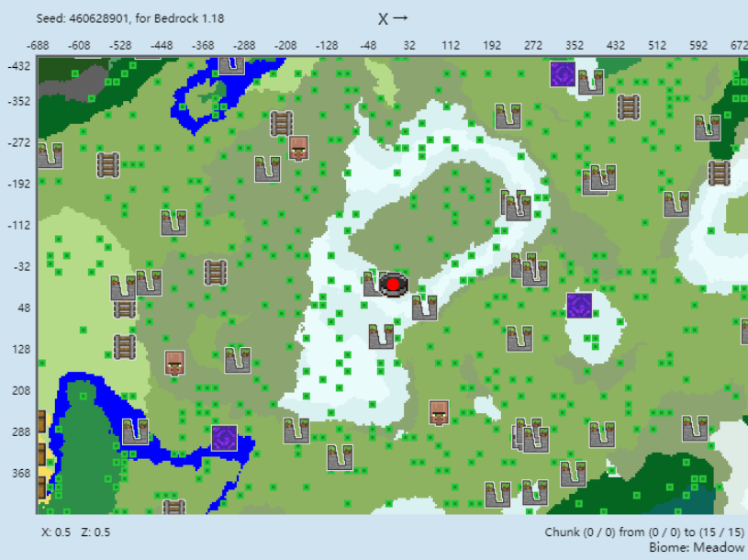Click the ravine icon just southeast of spawn

(425, 308)
